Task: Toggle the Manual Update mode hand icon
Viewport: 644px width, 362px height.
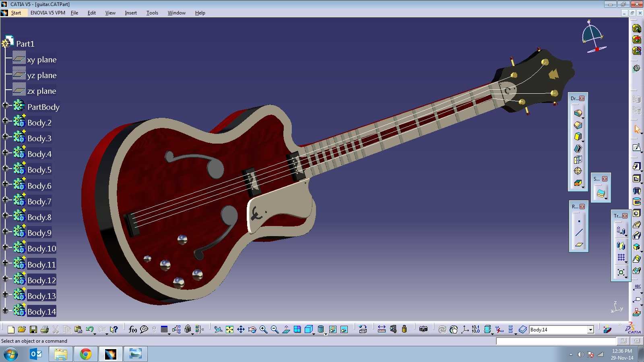Action: click(454, 329)
